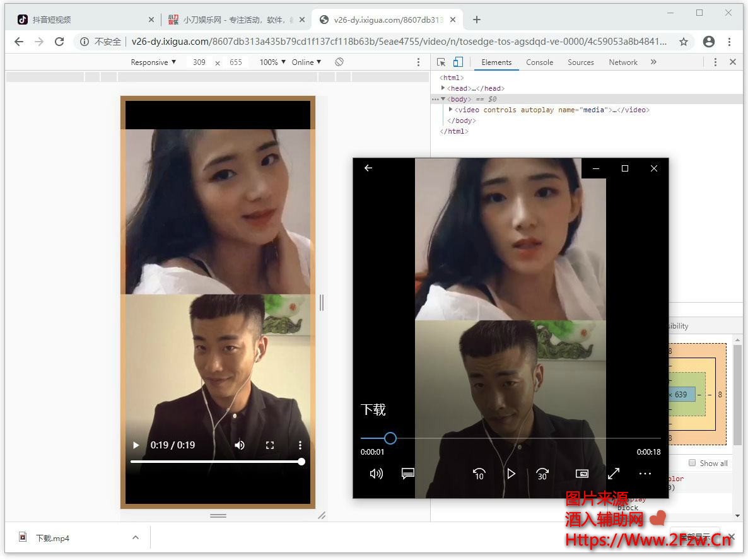Click the viewport bottom resize handle
748x560 pixels.
(218, 516)
